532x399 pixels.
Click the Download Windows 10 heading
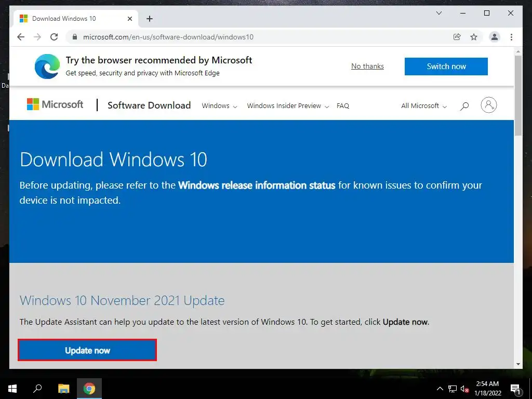point(113,159)
